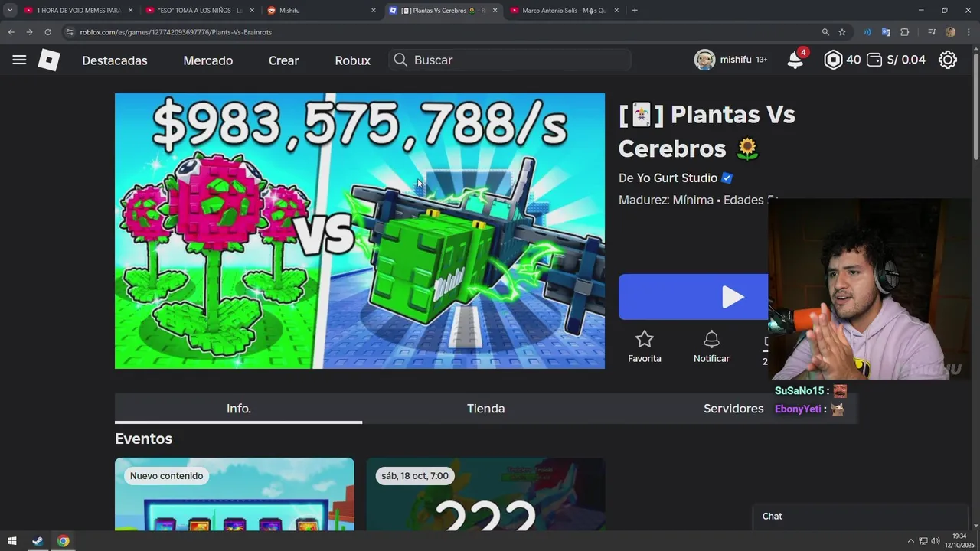This screenshot has width=980, height=551.
Task: Open the Chat panel
Action: (x=861, y=517)
